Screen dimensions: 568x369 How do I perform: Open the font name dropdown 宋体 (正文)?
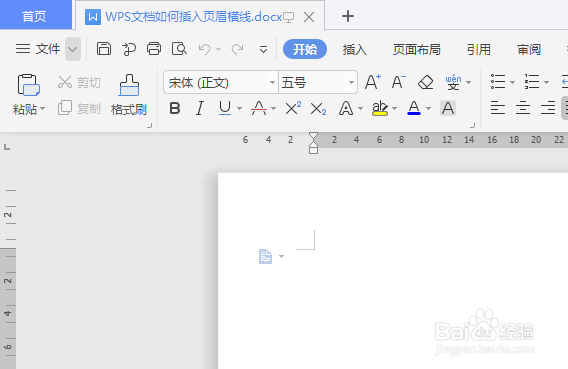(x=272, y=83)
